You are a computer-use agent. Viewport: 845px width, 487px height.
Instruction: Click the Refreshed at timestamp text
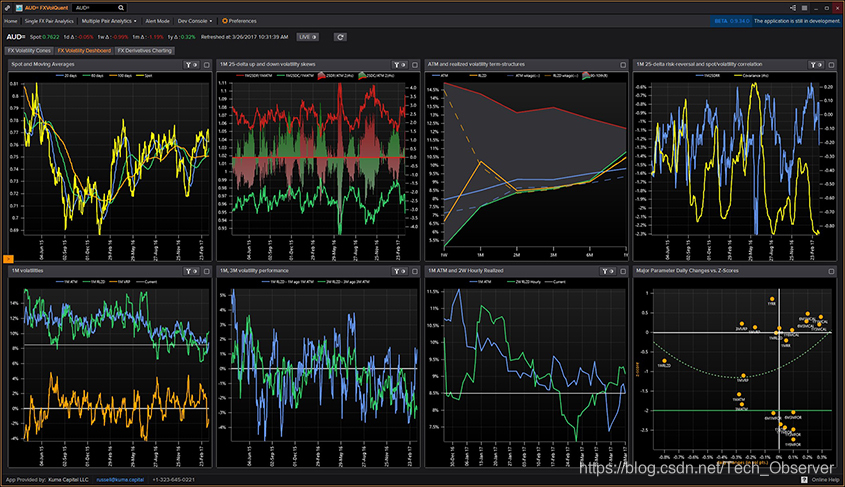pyautogui.click(x=245, y=37)
